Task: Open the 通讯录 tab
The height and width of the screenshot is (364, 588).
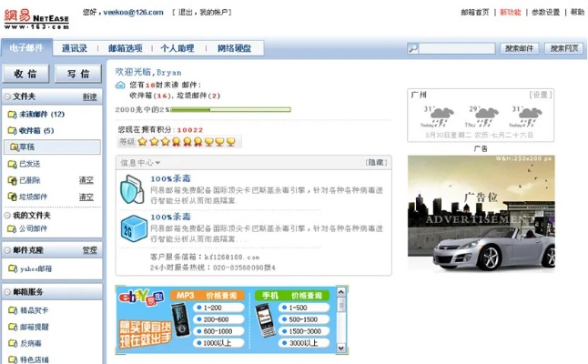Action: (x=75, y=48)
